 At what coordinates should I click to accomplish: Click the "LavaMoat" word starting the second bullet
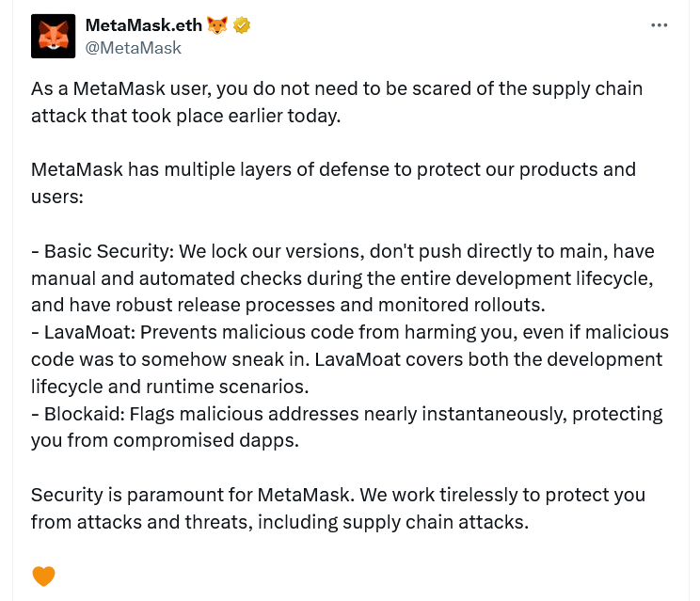pos(83,333)
